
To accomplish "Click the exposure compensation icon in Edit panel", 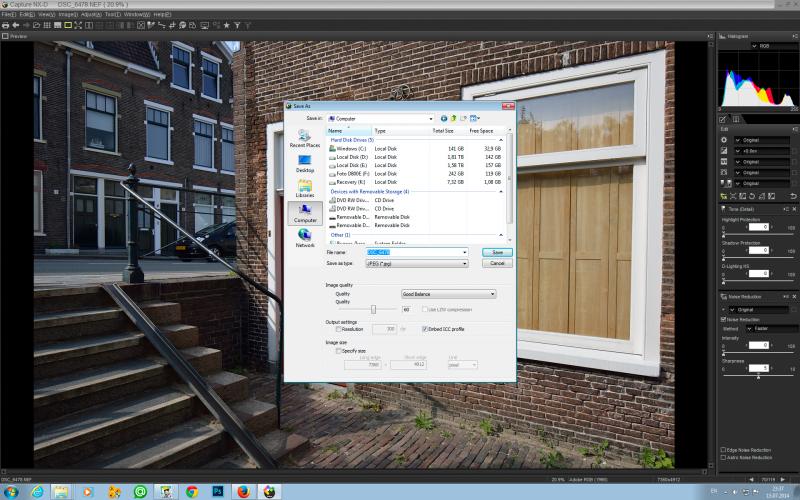I will tap(723, 151).
